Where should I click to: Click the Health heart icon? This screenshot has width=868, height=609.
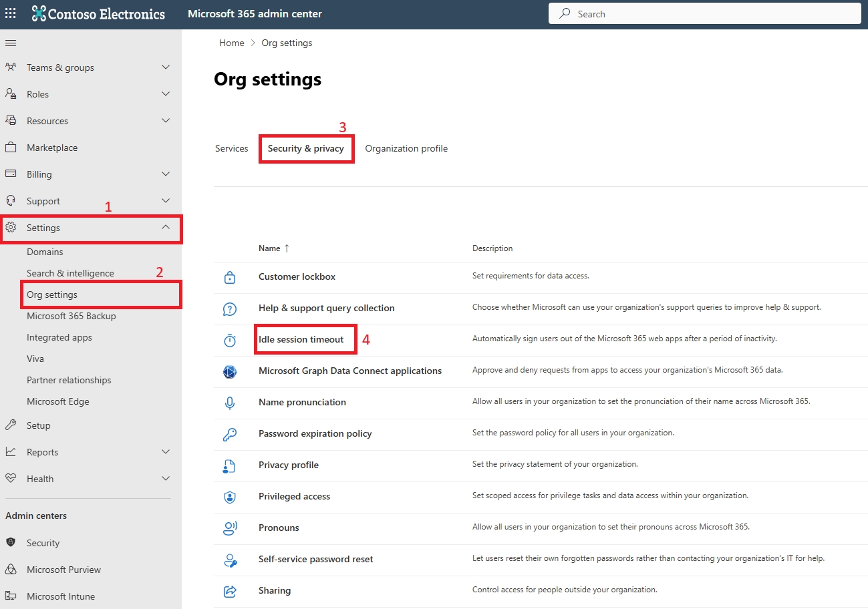[x=11, y=479]
